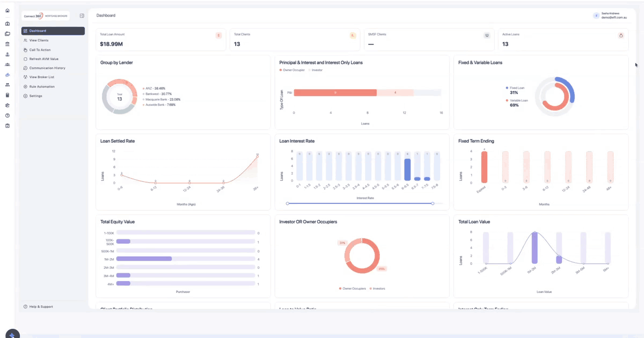Click the Expired bar in Fixed Term Ending
644x338 pixels.
click(x=484, y=167)
